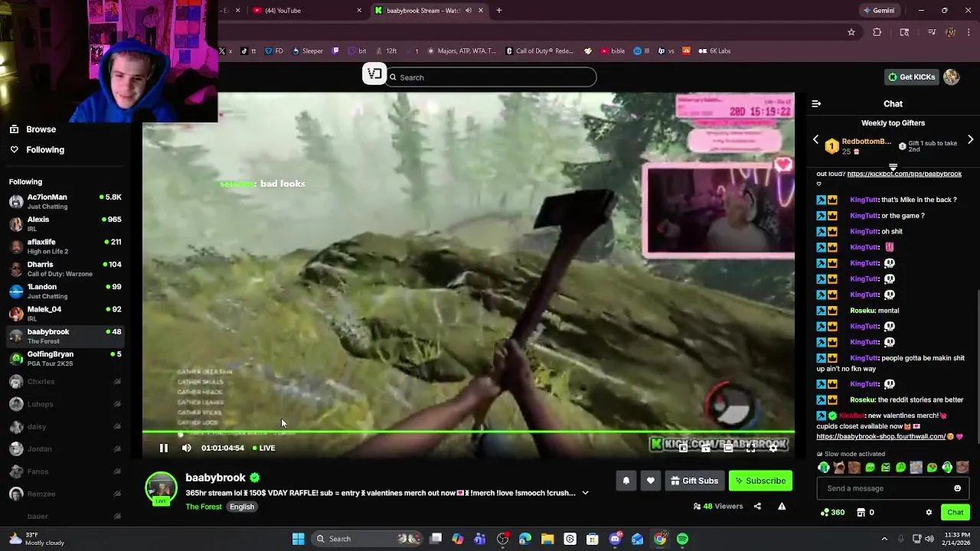Open Sleeper bookmark
The width and height of the screenshot is (980, 551).
[x=307, y=51]
